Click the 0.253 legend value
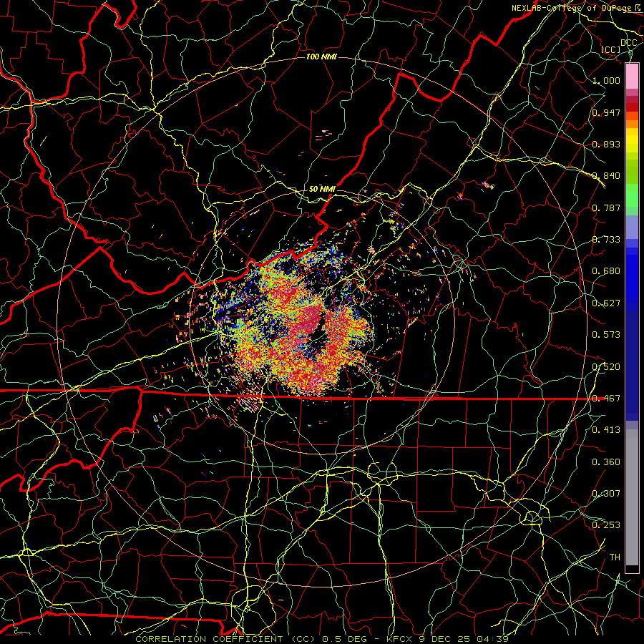644x644 pixels. pyautogui.click(x=606, y=525)
